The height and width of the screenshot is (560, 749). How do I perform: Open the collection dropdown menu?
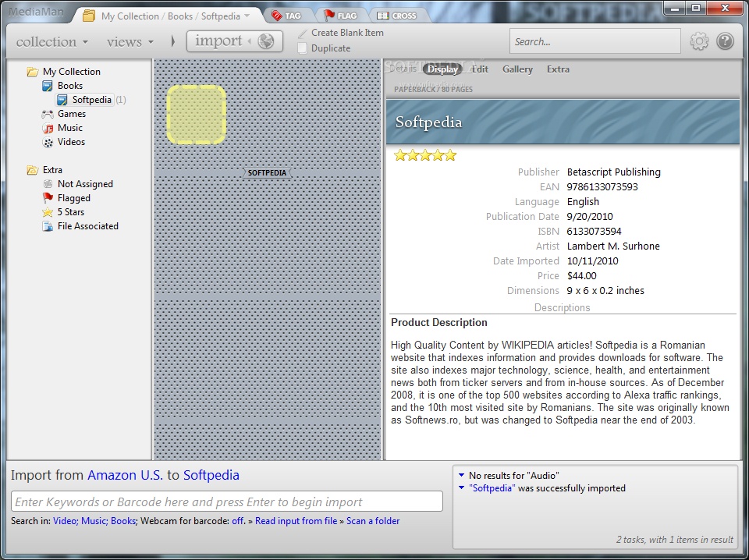click(52, 41)
